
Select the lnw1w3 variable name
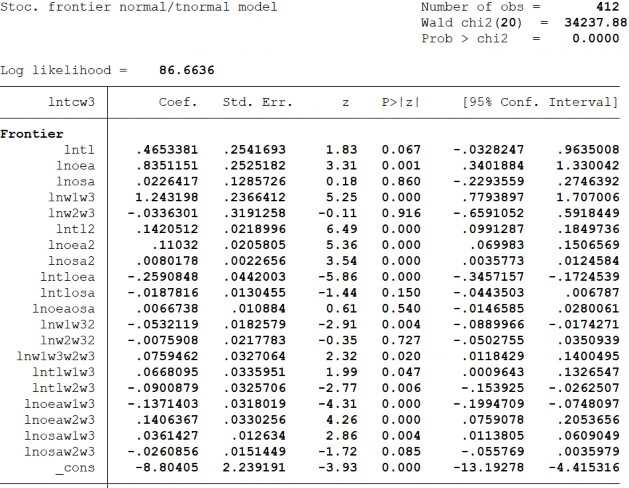[x=71, y=197]
